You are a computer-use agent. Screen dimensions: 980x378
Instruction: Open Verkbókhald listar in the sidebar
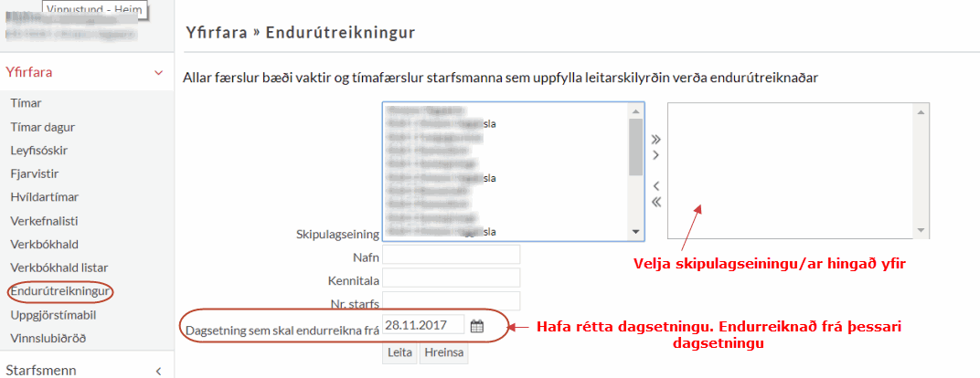[59, 268]
